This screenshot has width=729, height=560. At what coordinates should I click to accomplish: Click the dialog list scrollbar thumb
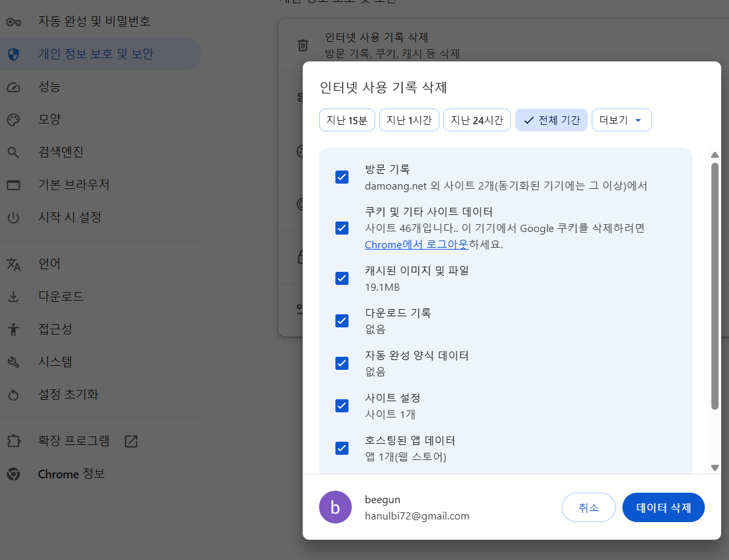point(715,286)
